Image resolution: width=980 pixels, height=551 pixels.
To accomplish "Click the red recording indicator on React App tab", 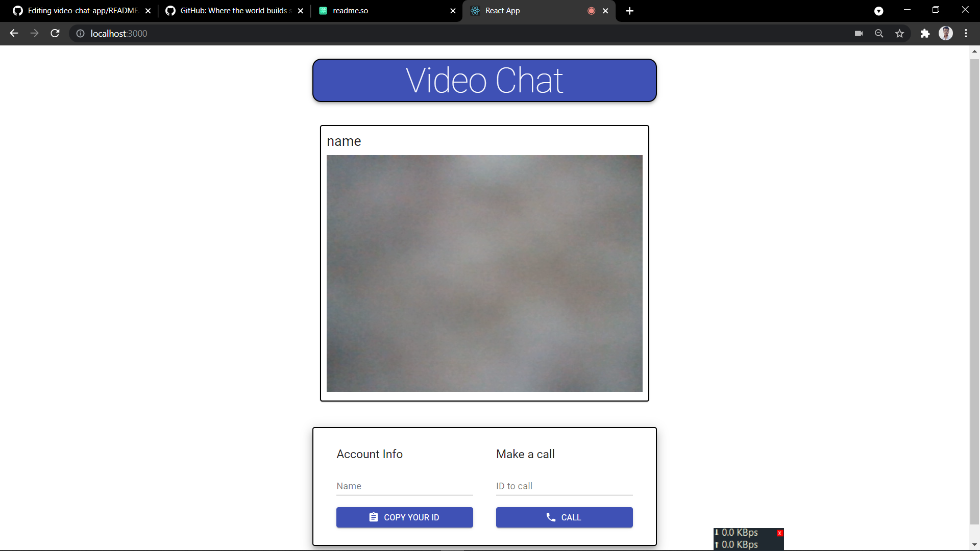I will [591, 10].
